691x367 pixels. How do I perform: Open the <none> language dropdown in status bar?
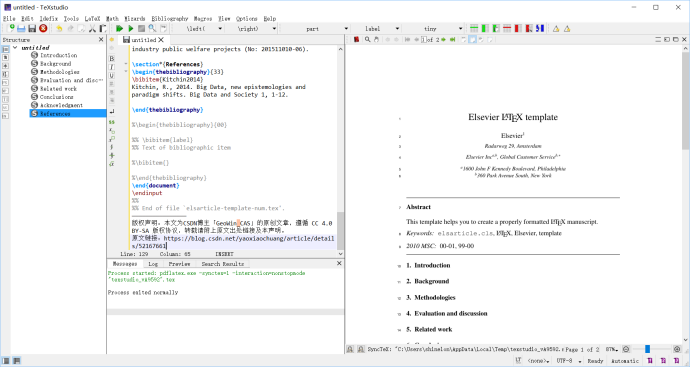tap(539, 361)
